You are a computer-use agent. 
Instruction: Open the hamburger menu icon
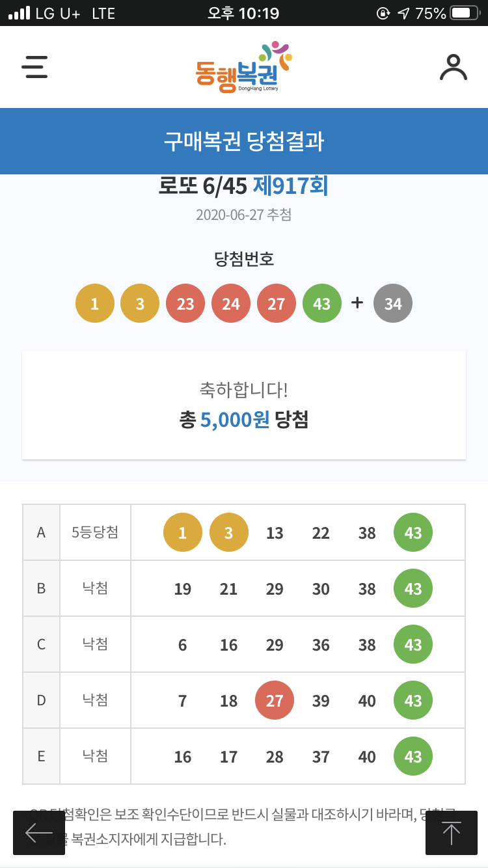[35, 67]
